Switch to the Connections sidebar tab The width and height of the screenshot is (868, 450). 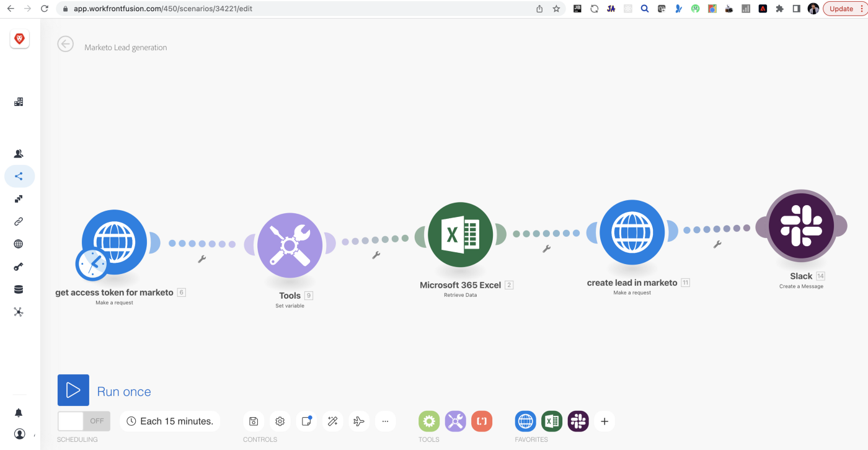click(19, 221)
